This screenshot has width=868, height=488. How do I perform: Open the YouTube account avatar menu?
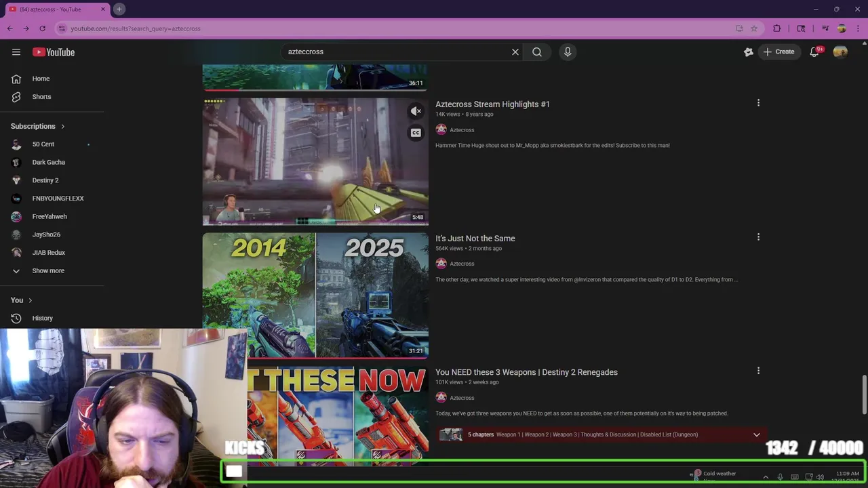pyautogui.click(x=840, y=52)
